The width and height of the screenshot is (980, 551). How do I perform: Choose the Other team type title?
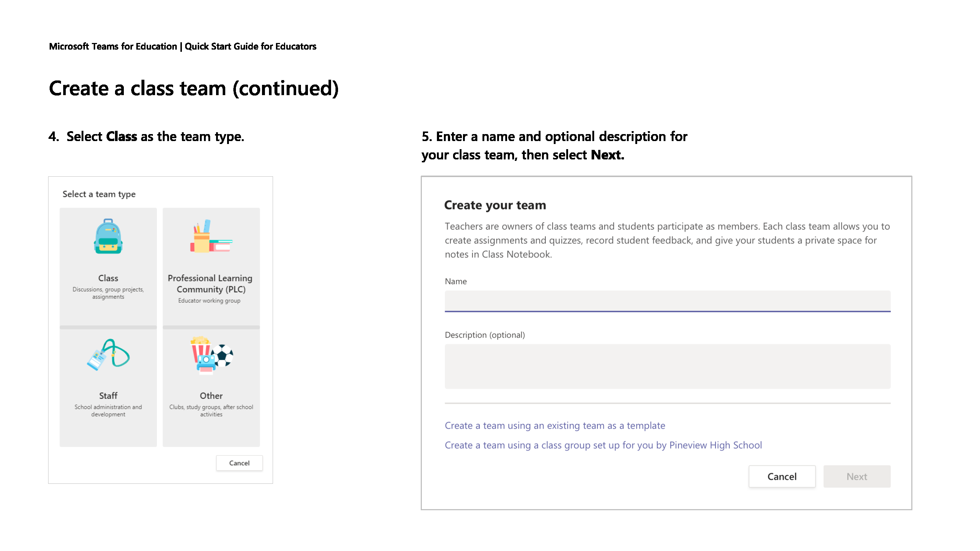211,396
